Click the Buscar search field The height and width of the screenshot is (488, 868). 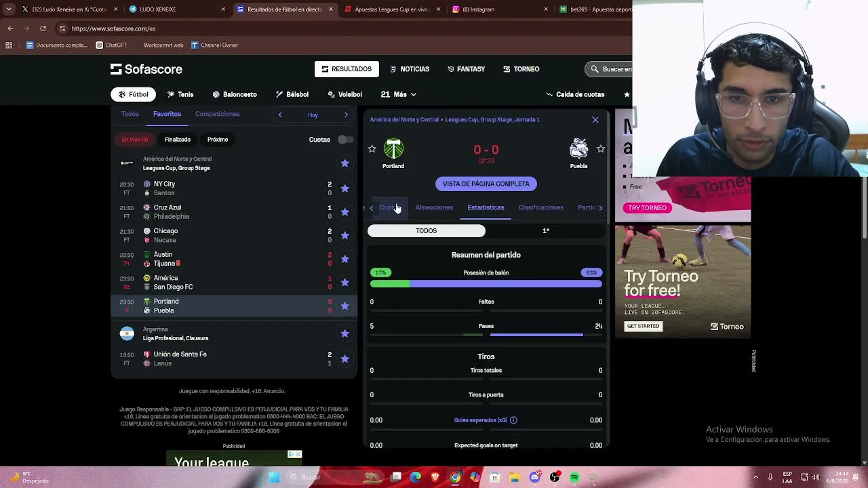pyautogui.click(x=609, y=69)
